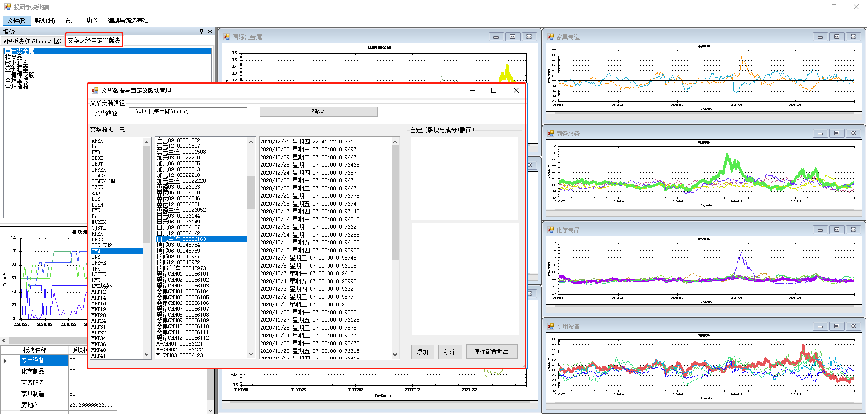The height and width of the screenshot is (414, 868).
Task: Open the 功能 menu
Action: pos(92,20)
